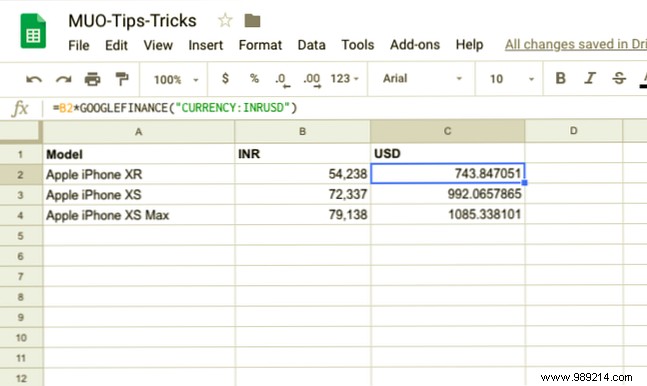Open the Arial font dropdown
Viewport: 647px width, 386px height.
(422, 78)
